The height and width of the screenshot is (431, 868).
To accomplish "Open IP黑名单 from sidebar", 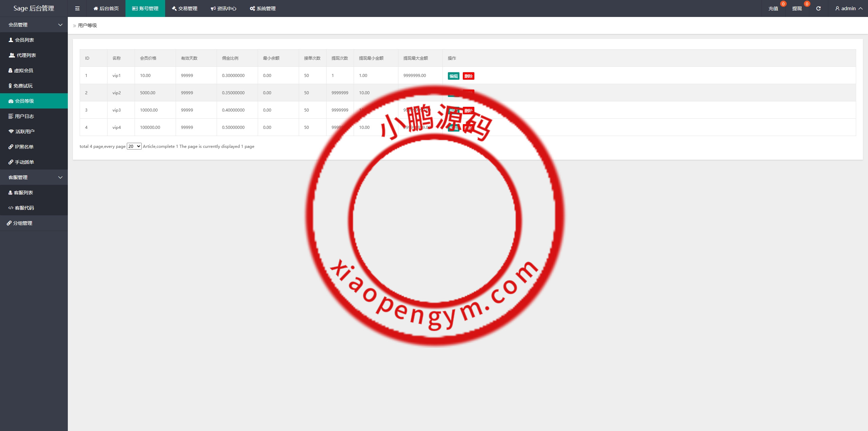I will tap(24, 147).
